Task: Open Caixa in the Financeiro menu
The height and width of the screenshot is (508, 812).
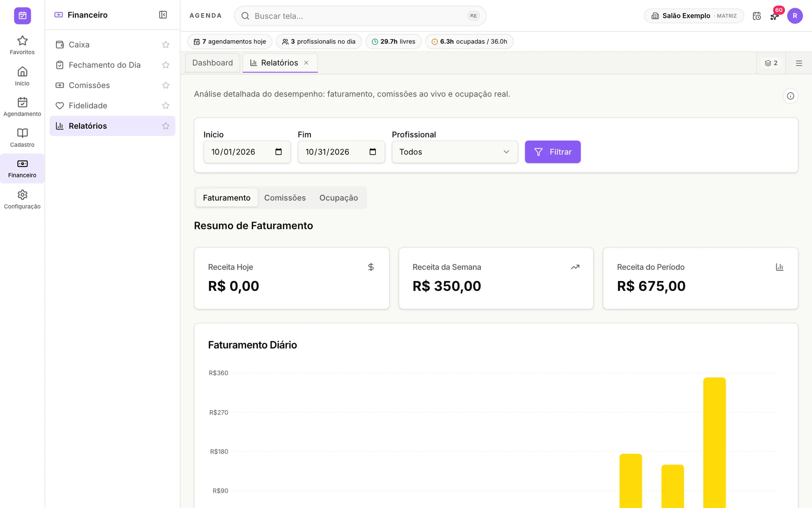Action: (x=112, y=44)
